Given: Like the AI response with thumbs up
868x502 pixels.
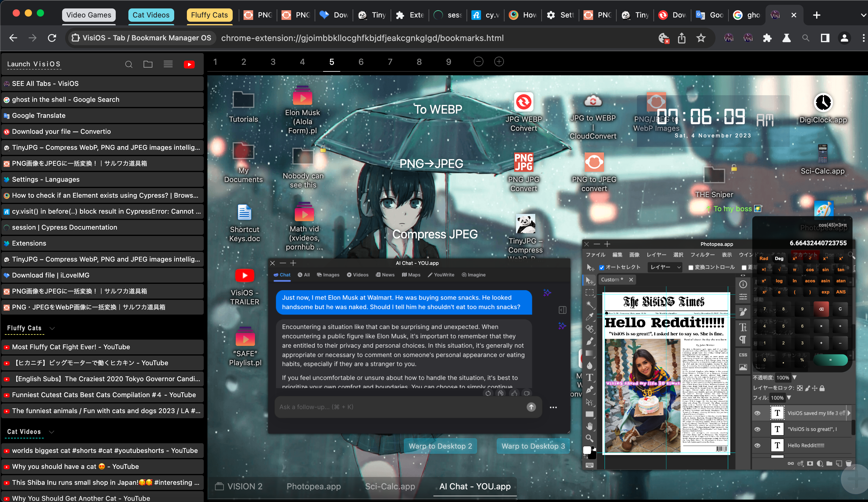Looking at the screenshot, I should (x=514, y=393).
